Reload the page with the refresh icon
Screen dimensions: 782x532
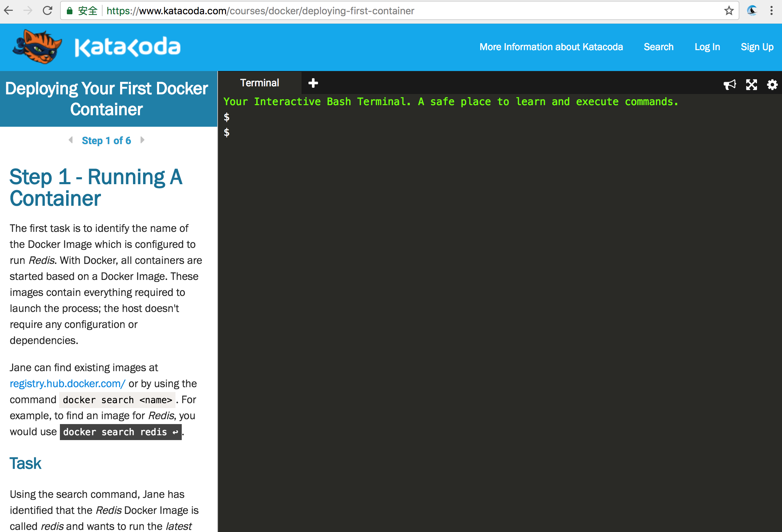(47, 11)
